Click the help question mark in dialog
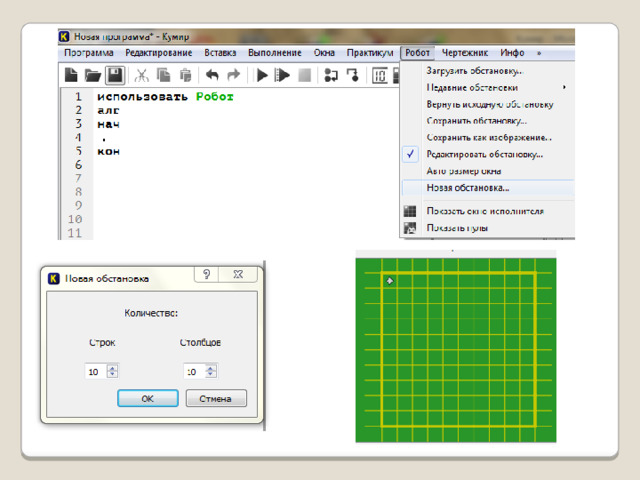The width and height of the screenshot is (640, 480). [205, 275]
